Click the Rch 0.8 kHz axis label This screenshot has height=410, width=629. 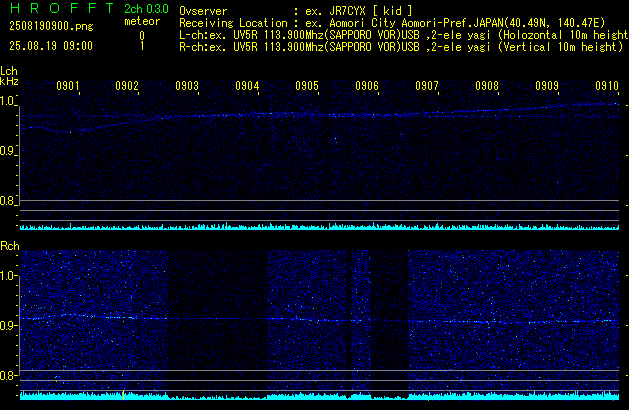[x=8, y=375]
